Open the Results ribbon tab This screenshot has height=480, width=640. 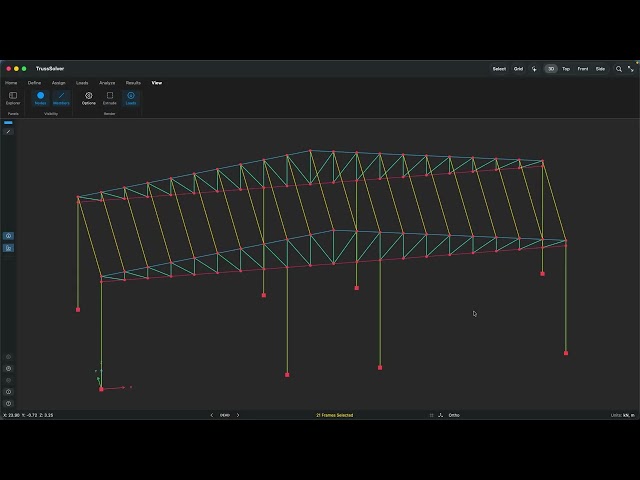[133, 83]
